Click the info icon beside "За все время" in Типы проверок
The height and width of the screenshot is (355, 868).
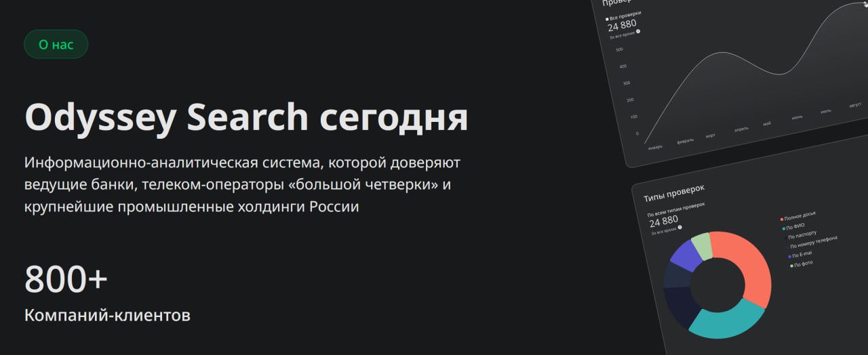(679, 227)
